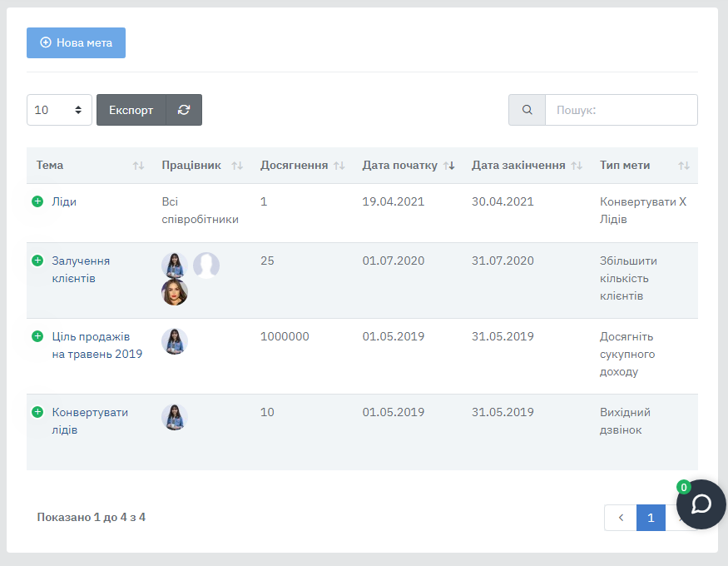Click employee avatar in Ціль продажів row
The width and height of the screenshot is (728, 566).
[175, 341]
